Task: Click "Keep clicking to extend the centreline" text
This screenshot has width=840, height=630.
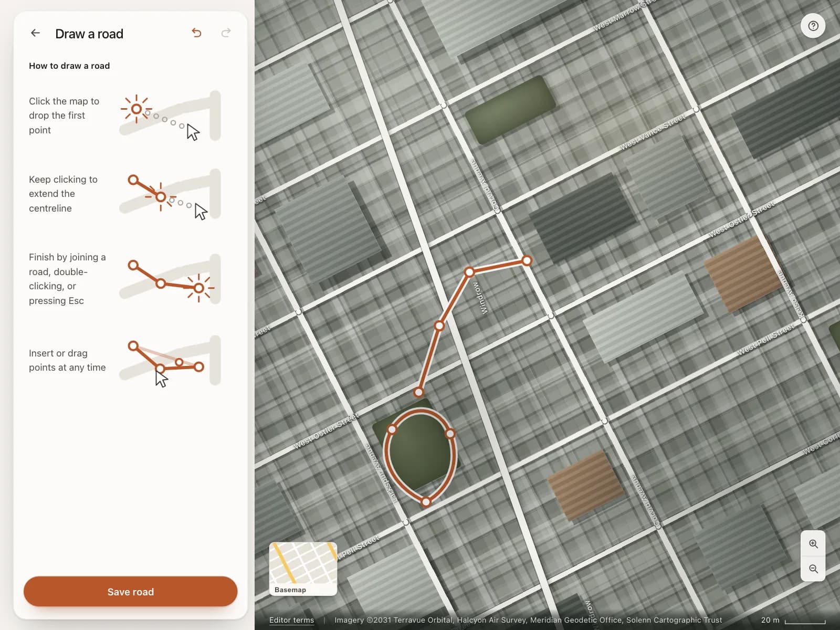Action: tap(63, 194)
